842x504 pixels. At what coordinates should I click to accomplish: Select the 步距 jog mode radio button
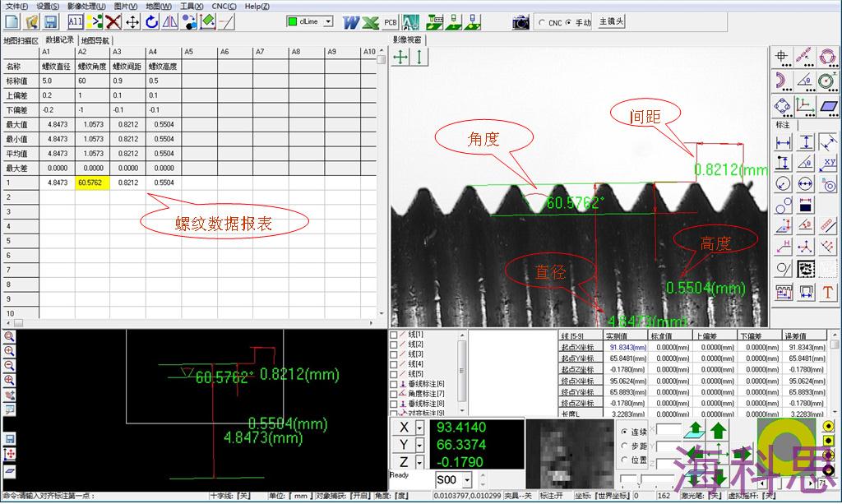click(x=624, y=446)
